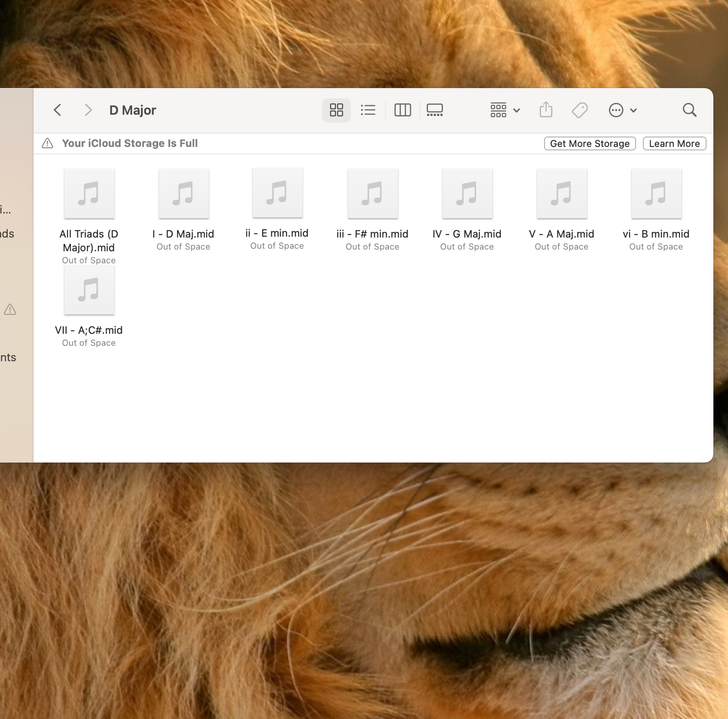Switch to icon grid view
Image resolution: width=728 pixels, height=719 pixels.
336,110
